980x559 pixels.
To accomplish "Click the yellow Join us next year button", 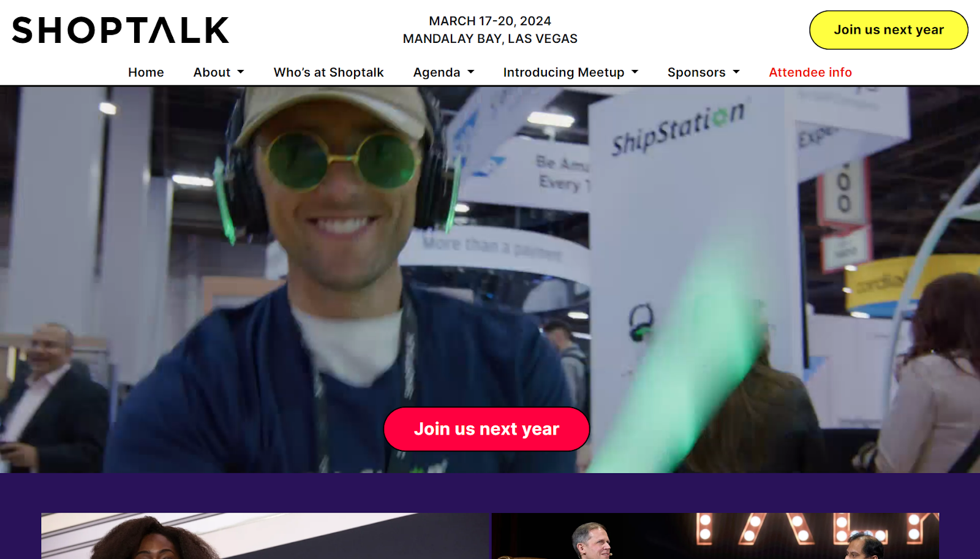I will pyautogui.click(x=889, y=30).
